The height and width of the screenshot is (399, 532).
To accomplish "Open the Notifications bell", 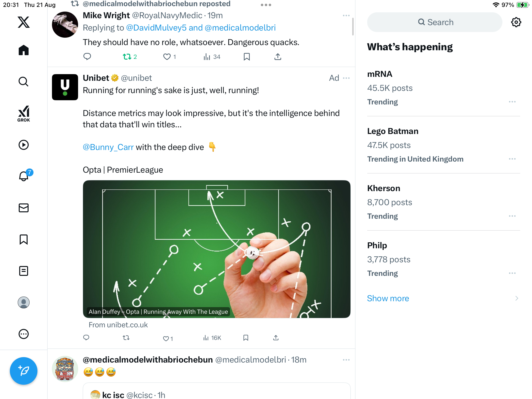I will tap(24, 176).
